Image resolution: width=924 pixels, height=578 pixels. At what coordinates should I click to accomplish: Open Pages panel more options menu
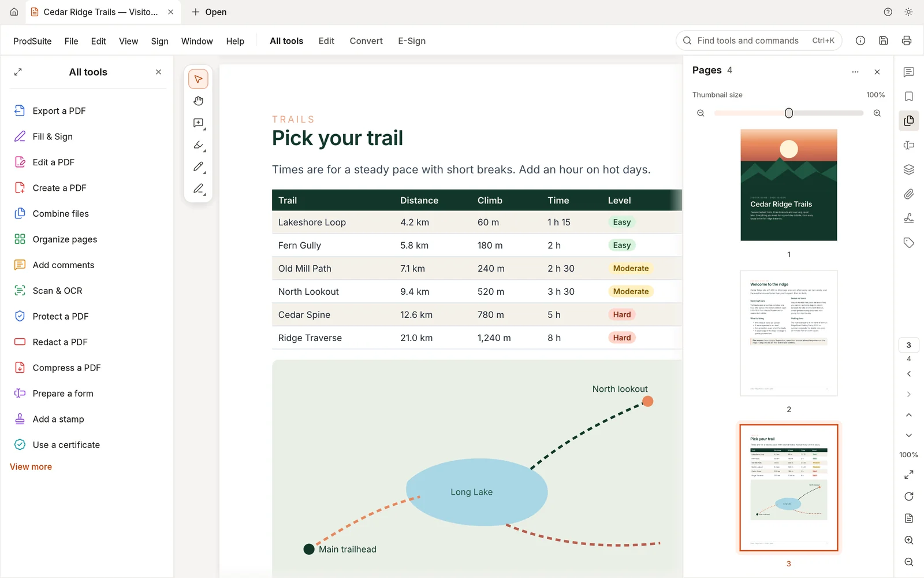855,72
